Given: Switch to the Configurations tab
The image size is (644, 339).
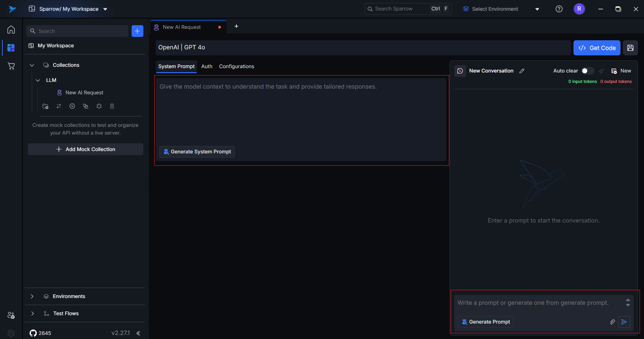Looking at the screenshot, I should 236,66.
